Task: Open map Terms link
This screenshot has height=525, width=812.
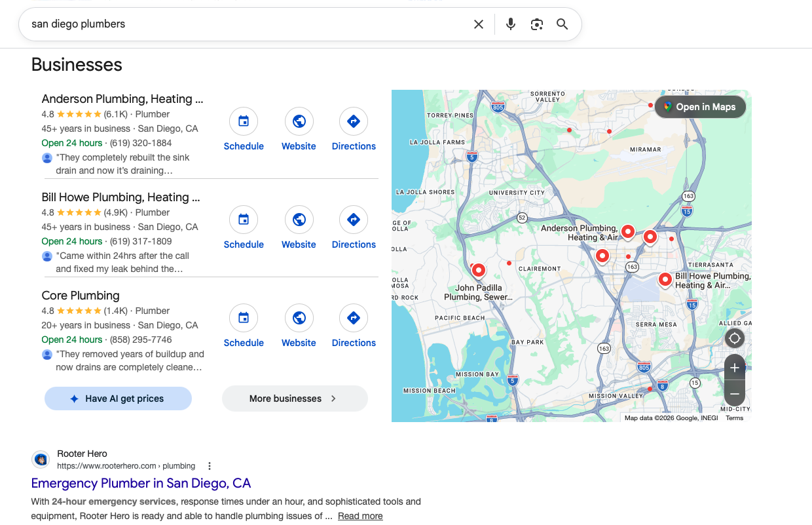Action: [x=734, y=418]
